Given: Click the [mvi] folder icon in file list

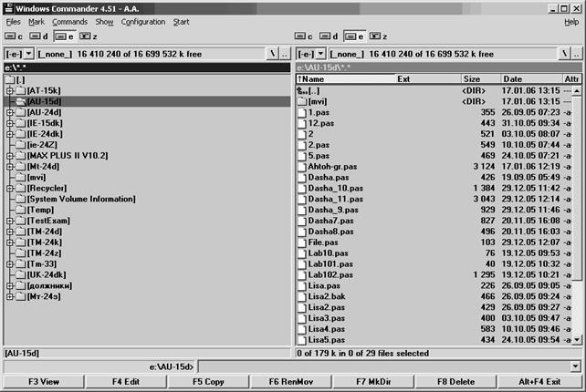Looking at the screenshot, I should click(302, 101).
